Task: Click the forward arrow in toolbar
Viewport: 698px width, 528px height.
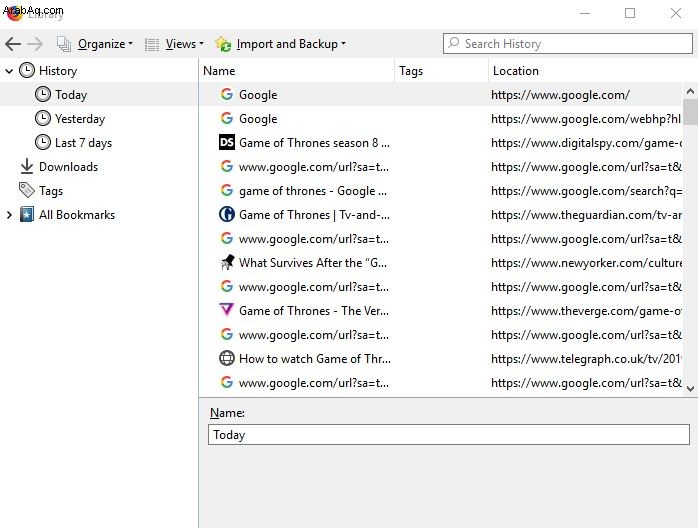Action: coord(35,44)
